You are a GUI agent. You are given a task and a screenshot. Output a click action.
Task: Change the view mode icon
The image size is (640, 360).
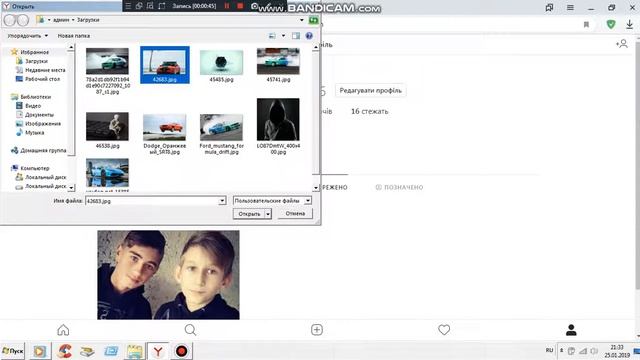point(272,36)
